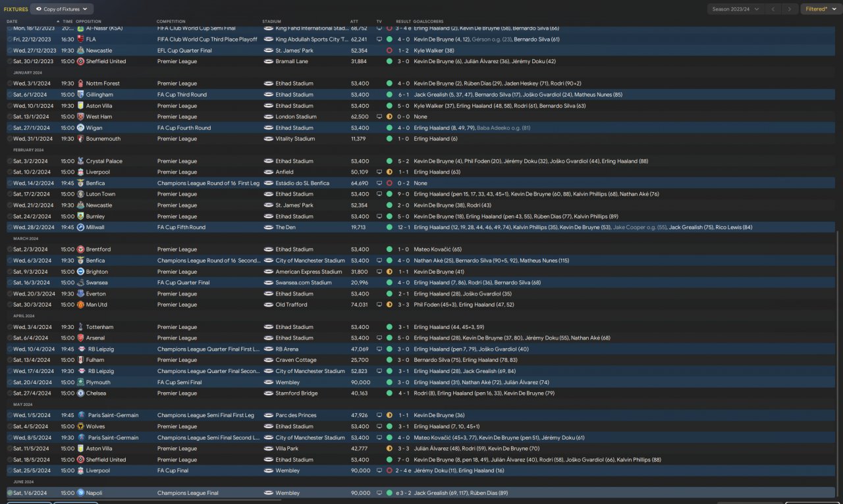Click the Chelsea club badge
Screen dimensions: 843x504
pos(80,393)
